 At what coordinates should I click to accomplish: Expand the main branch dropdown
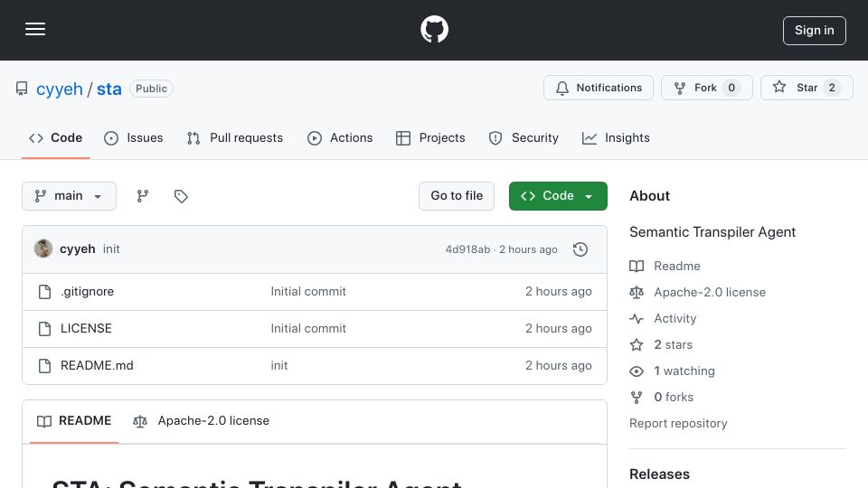(x=70, y=196)
